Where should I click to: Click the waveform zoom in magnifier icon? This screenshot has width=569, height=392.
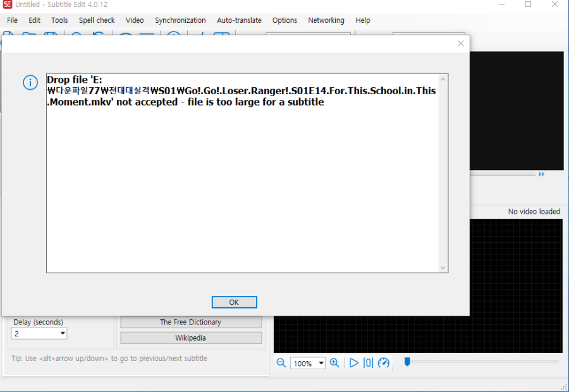point(334,363)
